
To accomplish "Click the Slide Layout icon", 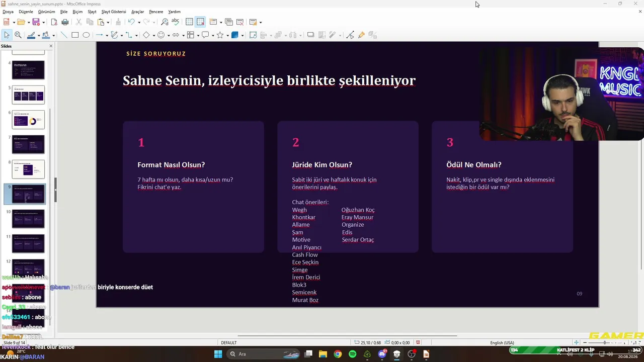I will pyautogui.click(x=253, y=22).
